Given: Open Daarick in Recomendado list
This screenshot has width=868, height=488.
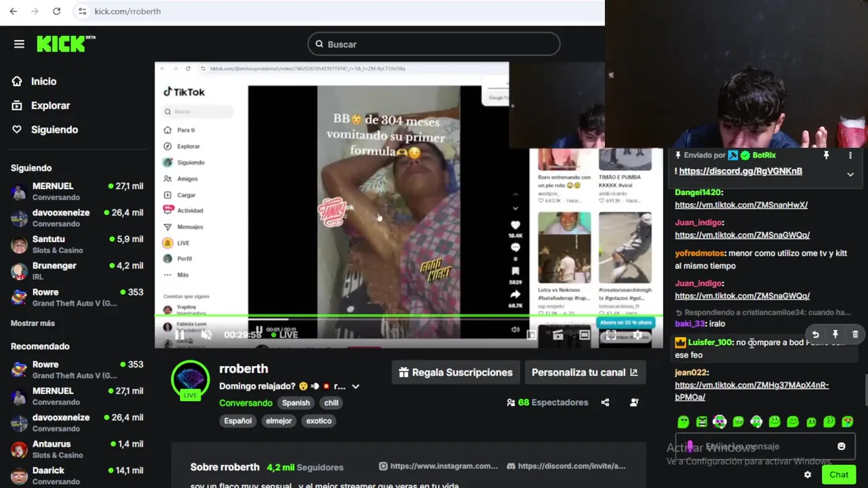Looking at the screenshot, I should pyautogui.click(x=77, y=476).
